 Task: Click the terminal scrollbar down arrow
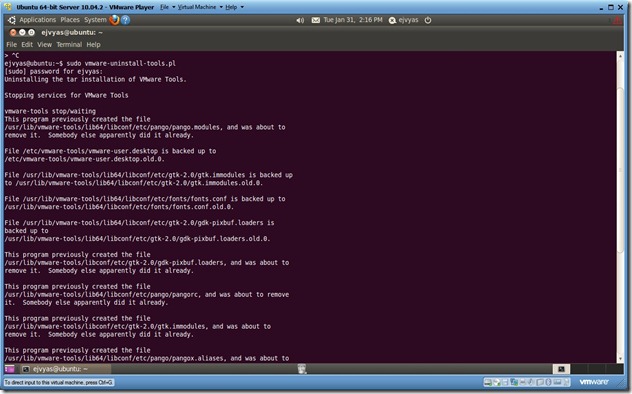(x=620, y=358)
